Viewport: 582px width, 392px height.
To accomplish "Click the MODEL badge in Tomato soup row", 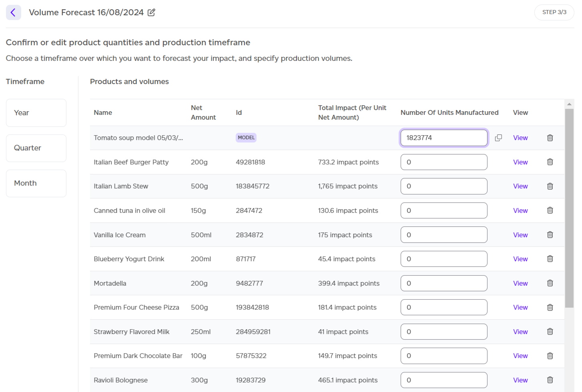I will click(246, 138).
